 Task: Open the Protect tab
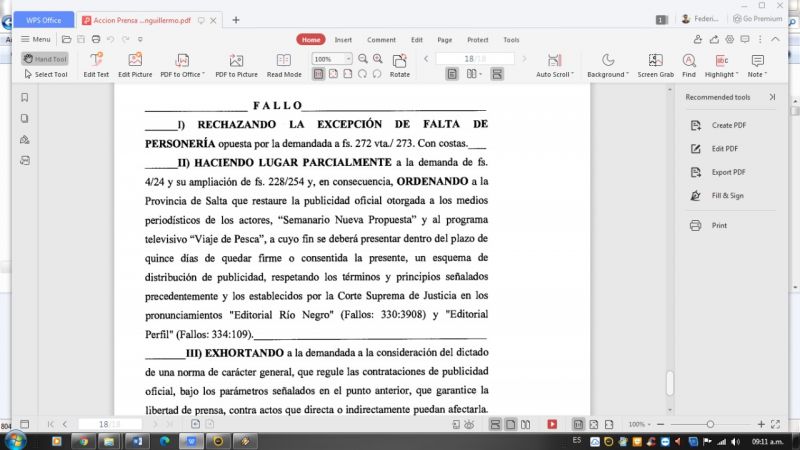click(x=478, y=40)
